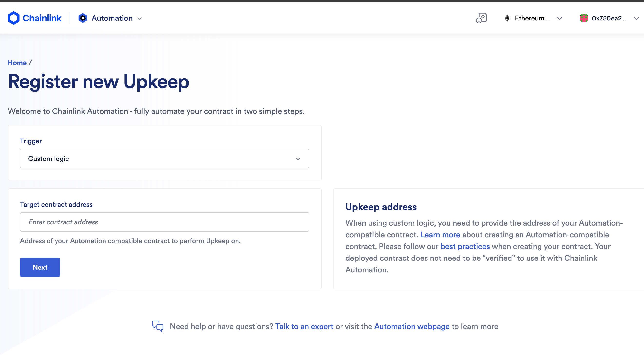Click the Chainlink hexagon logo icon
The height and width of the screenshot is (359, 644).
[13, 18]
